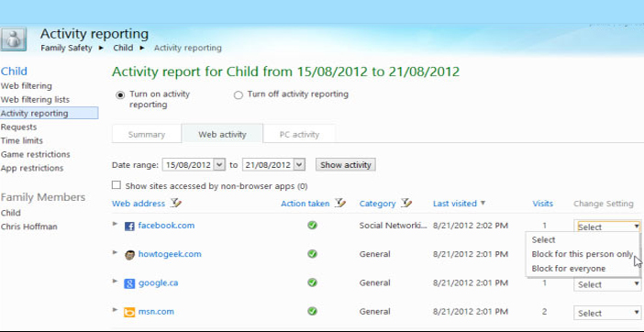Click filter icon next to Action taken
Image resolution: width=644 pixels, height=332 pixels.
click(x=340, y=203)
